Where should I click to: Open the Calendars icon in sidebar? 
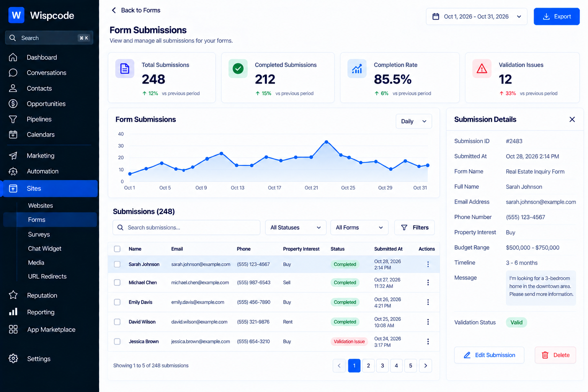13,135
